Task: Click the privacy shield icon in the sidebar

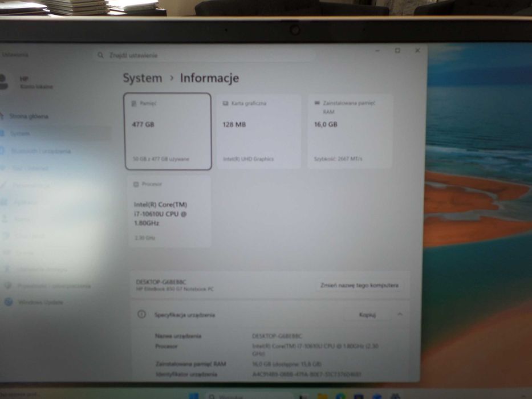Action: click(8, 286)
